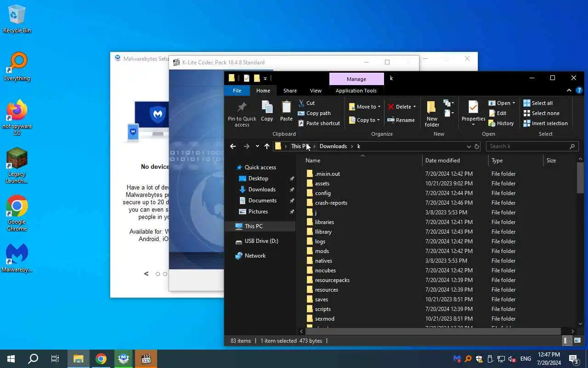Open Documents in navigation pane
Screen dimensions: 588x368
[262, 201]
